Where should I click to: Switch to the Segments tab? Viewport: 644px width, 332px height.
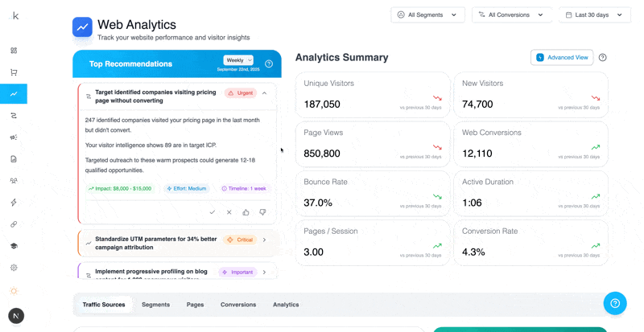tap(155, 305)
